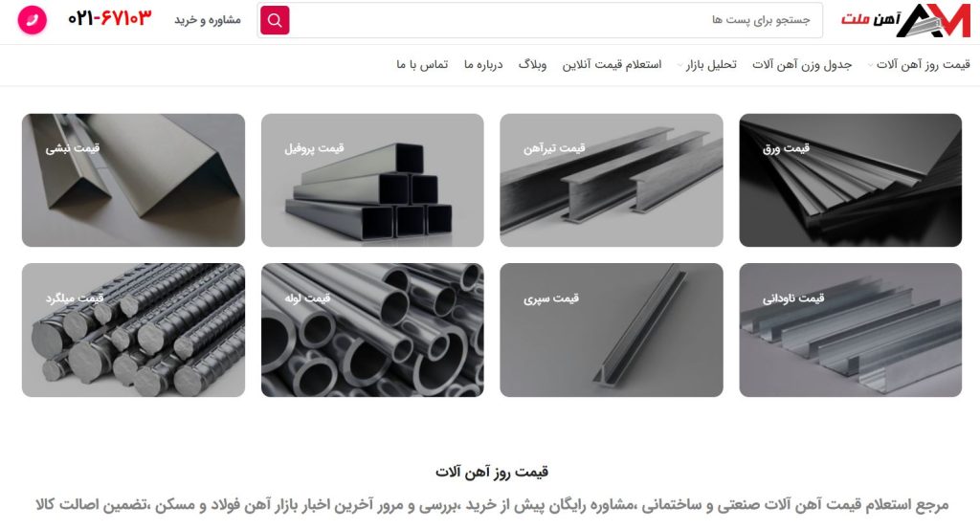
Task: Open the استعلام قیمت آنلاین menu item
Action: coord(612,64)
